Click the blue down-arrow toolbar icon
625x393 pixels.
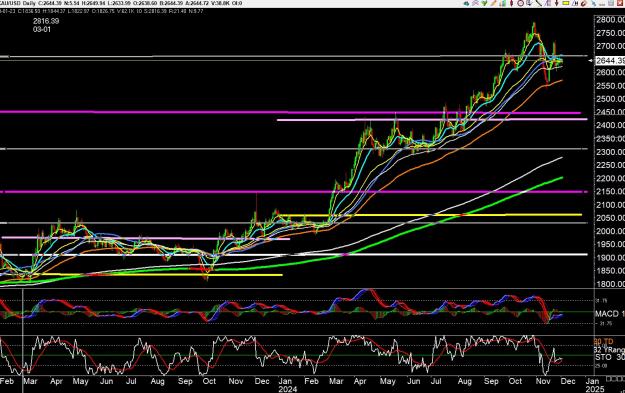coord(529,3)
